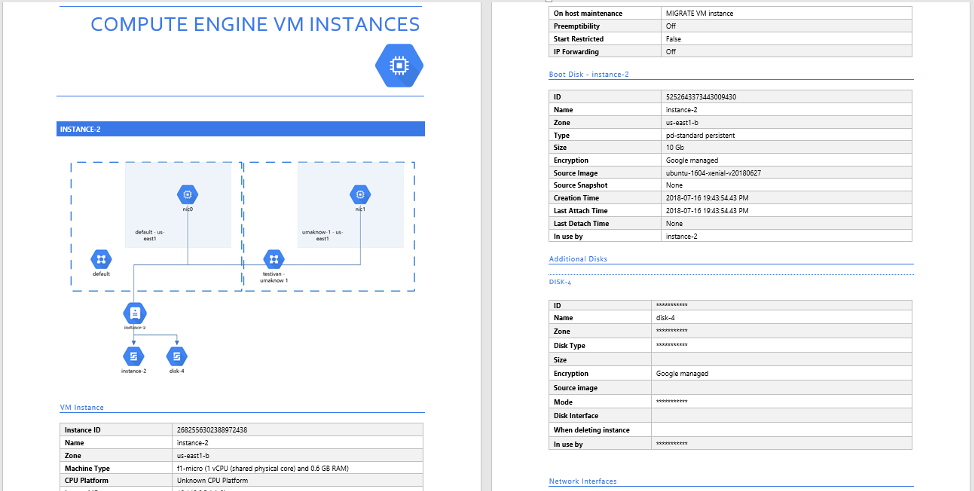Screen dimensions: 974x491
Task: Click the Size value 10 Gb
Action: [x=674, y=147]
